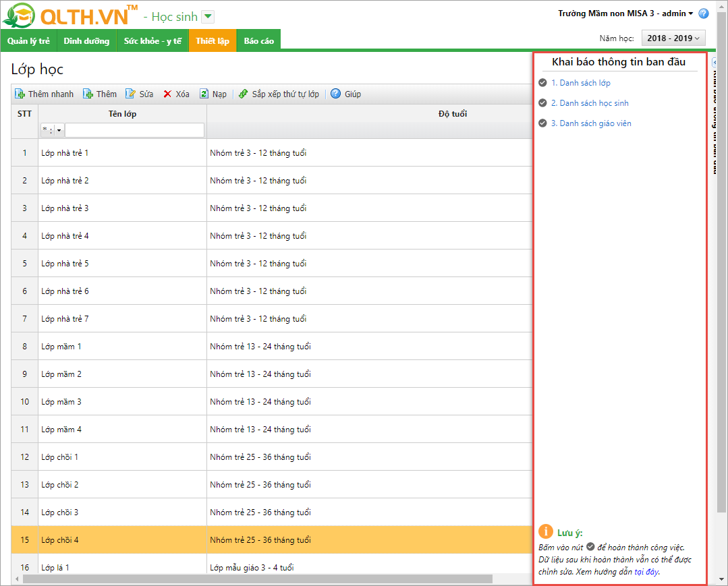This screenshot has width=728, height=586.
Task: Select row Lớp nhà trẻ 7
Action: (x=272, y=319)
